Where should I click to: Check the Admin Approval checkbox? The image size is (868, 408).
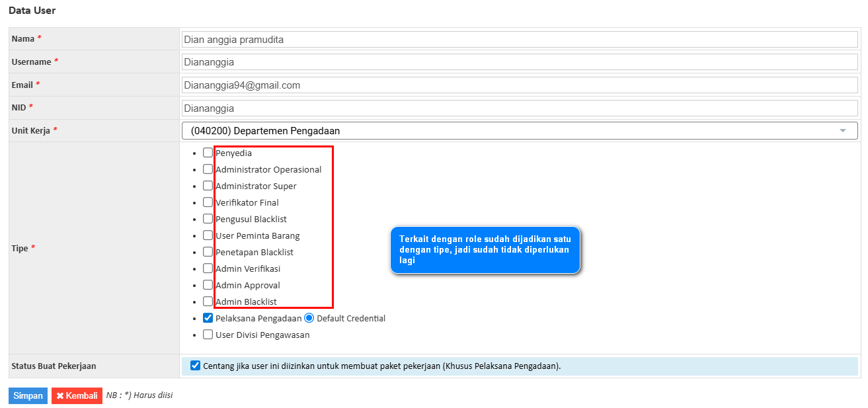(208, 285)
